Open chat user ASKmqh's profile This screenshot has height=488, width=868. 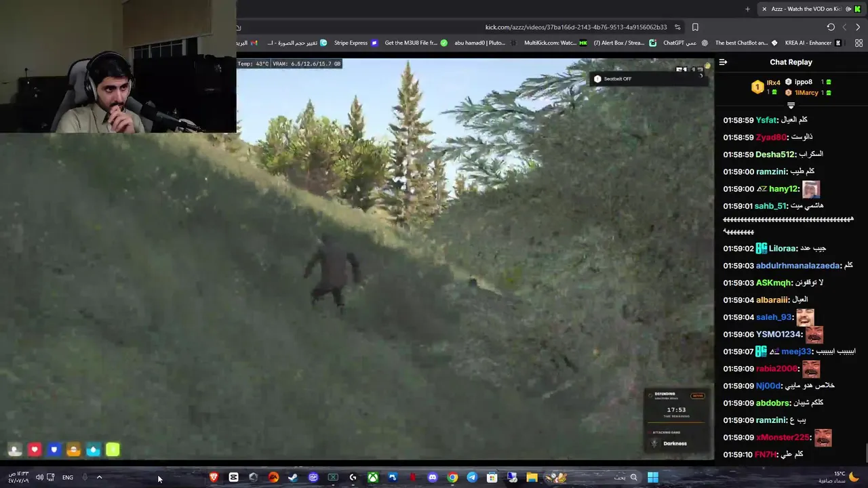click(774, 283)
